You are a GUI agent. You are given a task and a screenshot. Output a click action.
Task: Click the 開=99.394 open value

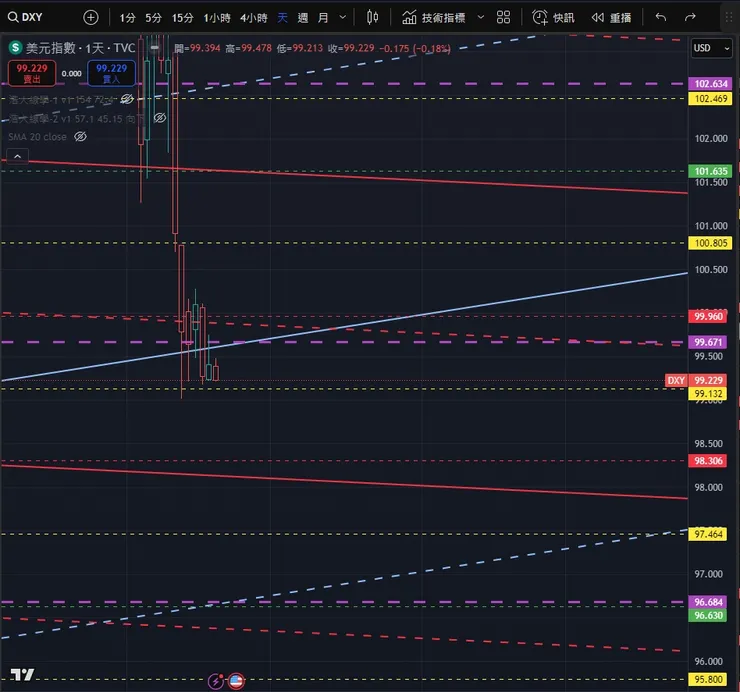(197, 48)
